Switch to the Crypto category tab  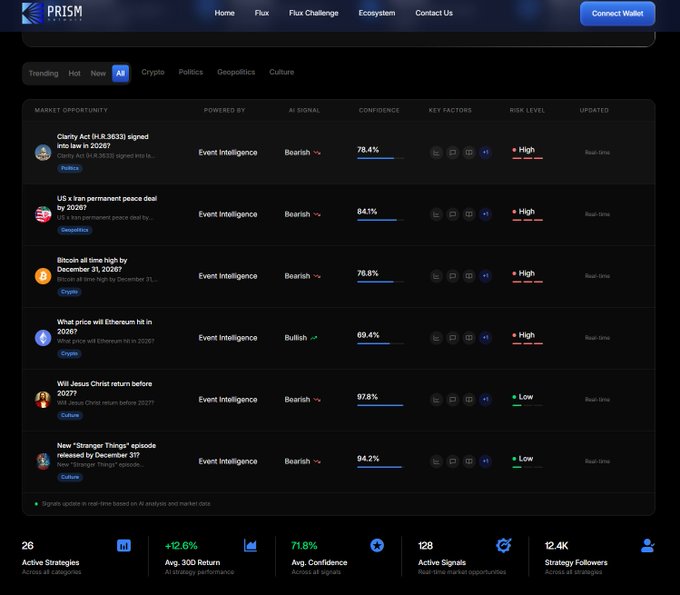pyautogui.click(x=153, y=72)
